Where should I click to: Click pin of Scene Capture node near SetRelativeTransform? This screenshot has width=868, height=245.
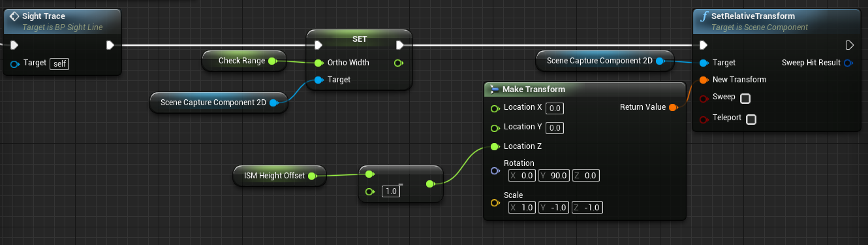(660, 61)
